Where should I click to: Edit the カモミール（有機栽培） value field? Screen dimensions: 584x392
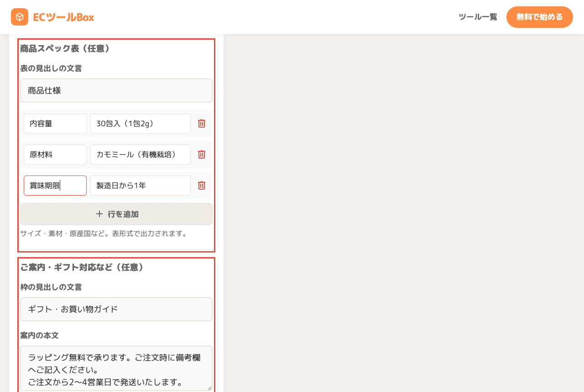pyautogui.click(x=141, y=155)
